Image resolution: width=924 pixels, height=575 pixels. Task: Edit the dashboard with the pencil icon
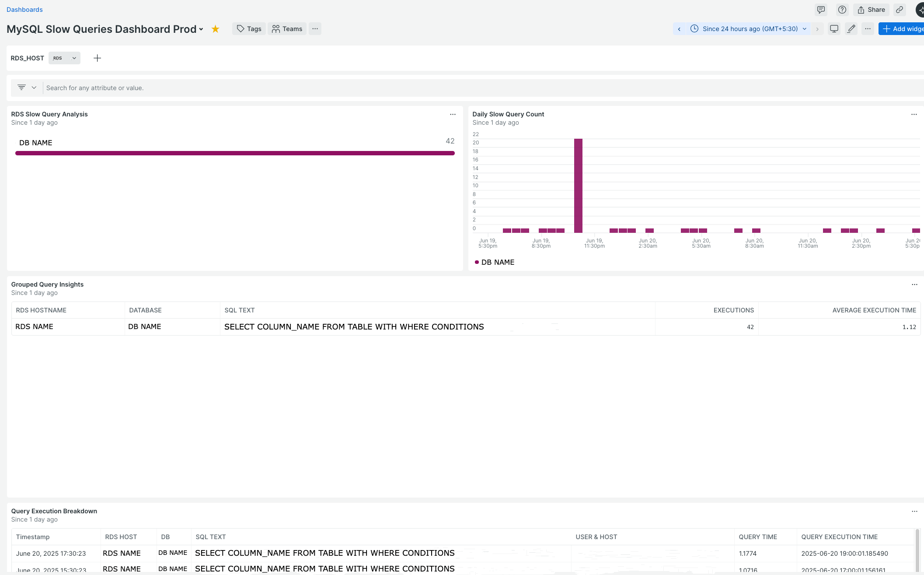tap(851, 29)
